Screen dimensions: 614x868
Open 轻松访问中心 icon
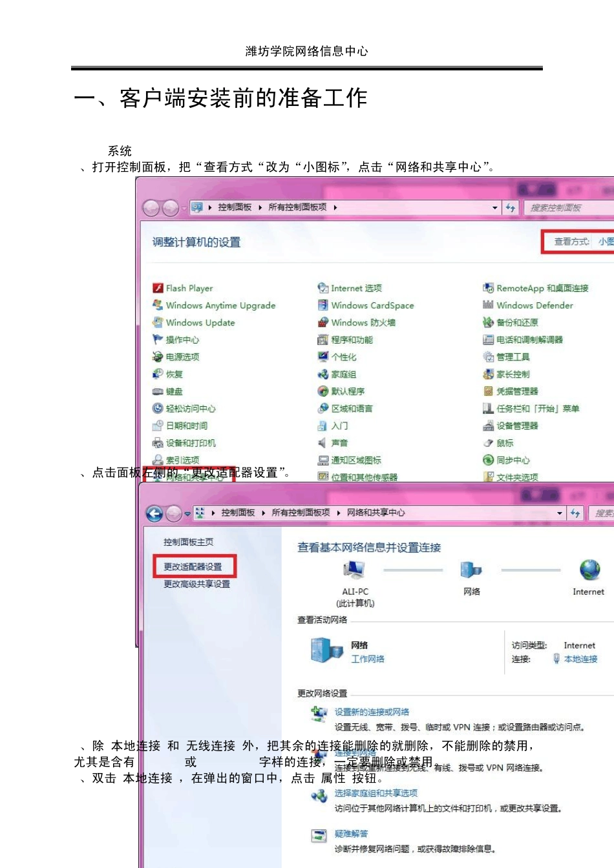click(x=158, y=408)
